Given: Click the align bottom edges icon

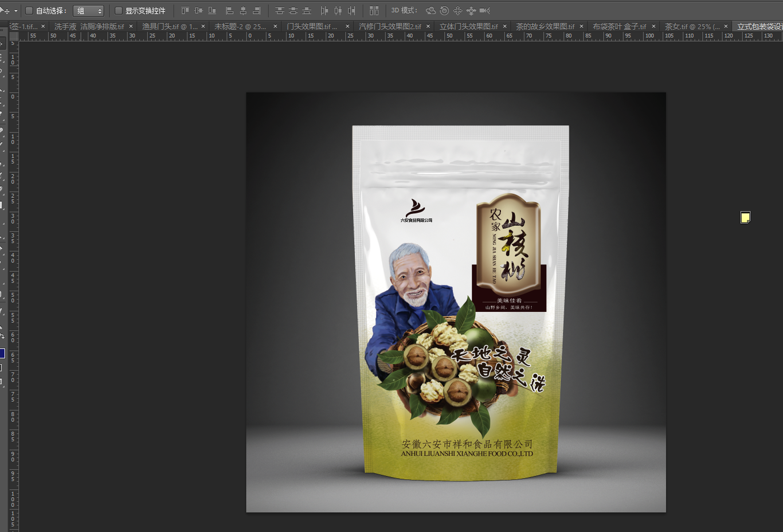Looking at the screenshot, I should coord(212,10).
